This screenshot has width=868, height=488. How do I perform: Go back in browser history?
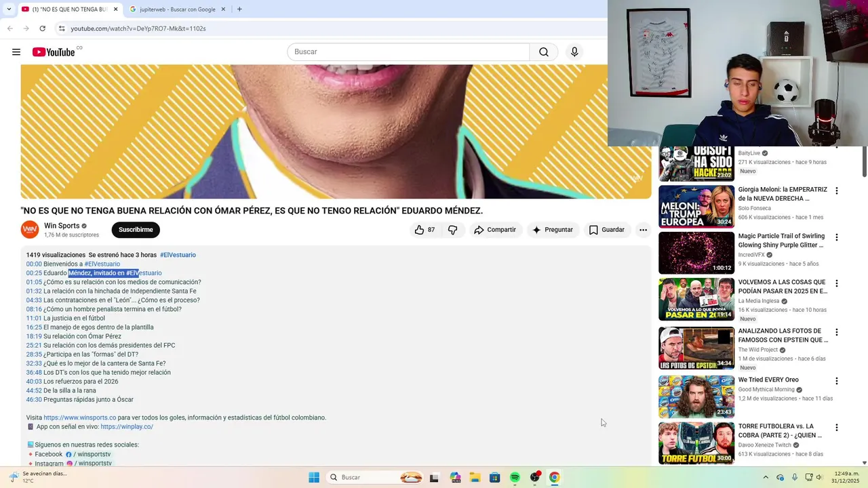click(9, 28)
